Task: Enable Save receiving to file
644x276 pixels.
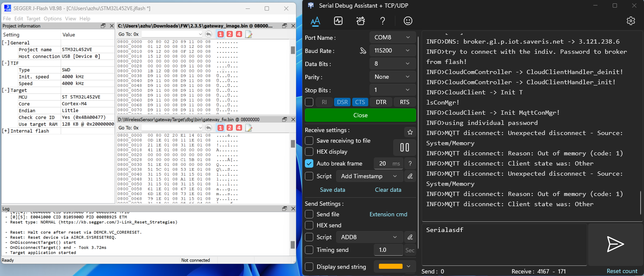Action: (x=309, y=141)
